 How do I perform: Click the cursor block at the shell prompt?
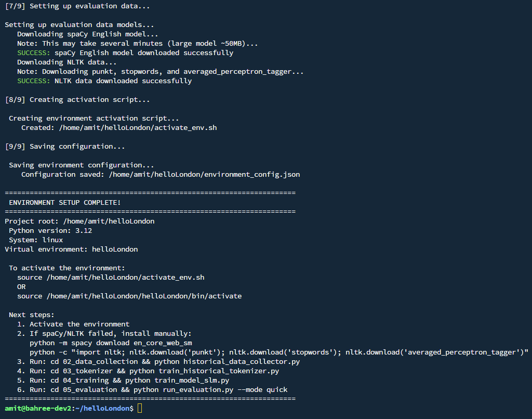click(140, 409)
